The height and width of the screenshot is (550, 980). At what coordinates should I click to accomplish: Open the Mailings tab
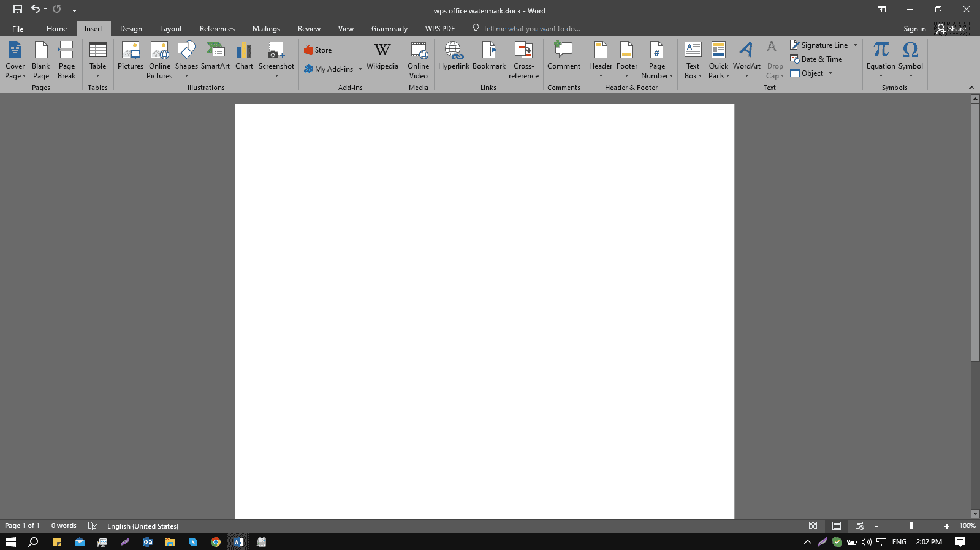coord(266,29)
